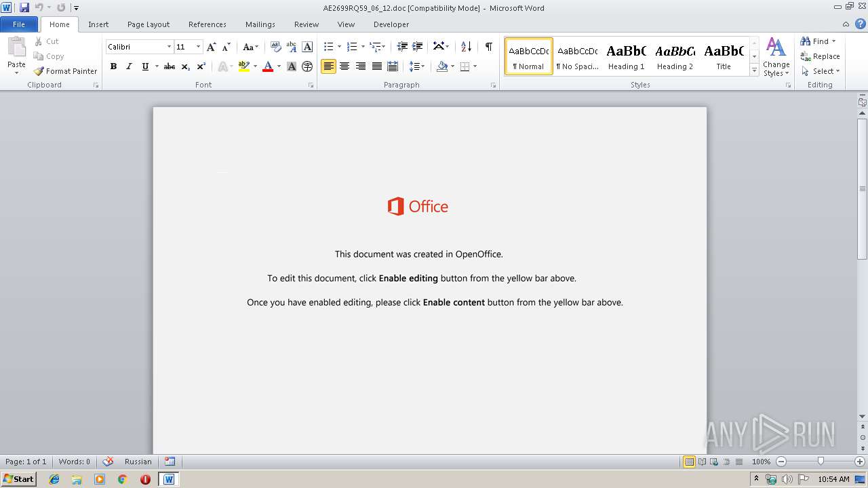The image size is (868, 488).
Task: Click Format Painter
Action: pyautogui.click(x=65, y=71)
